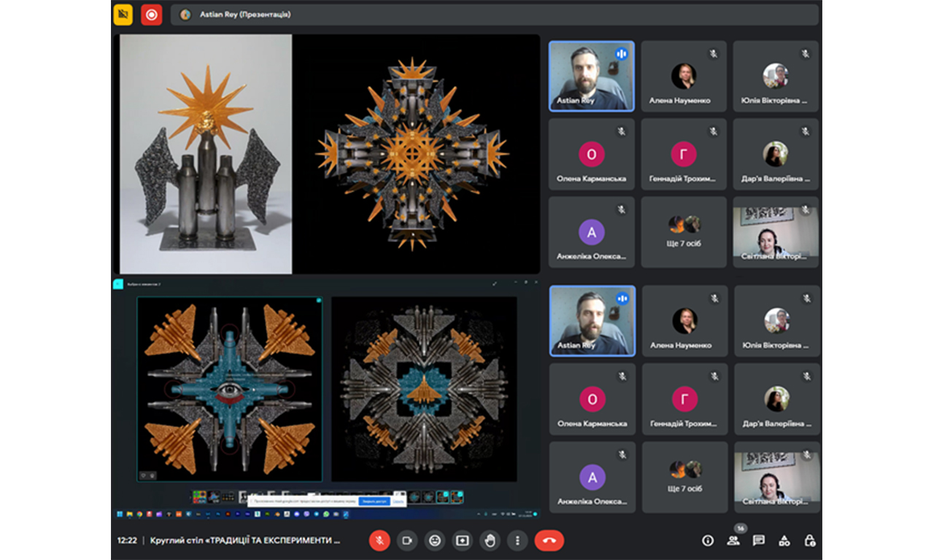
Task: Unmute the microphone in the call bar
Action: 379,540
